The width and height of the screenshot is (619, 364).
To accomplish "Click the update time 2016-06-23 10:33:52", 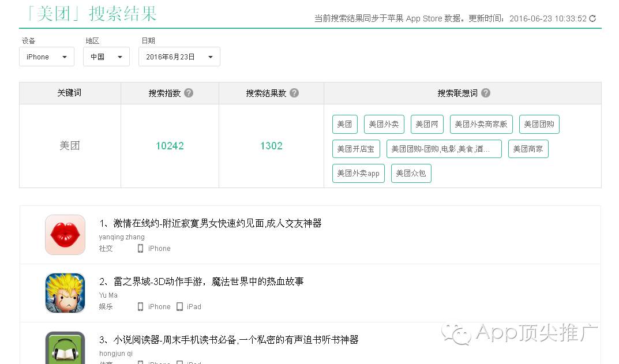I will (548, 18).
